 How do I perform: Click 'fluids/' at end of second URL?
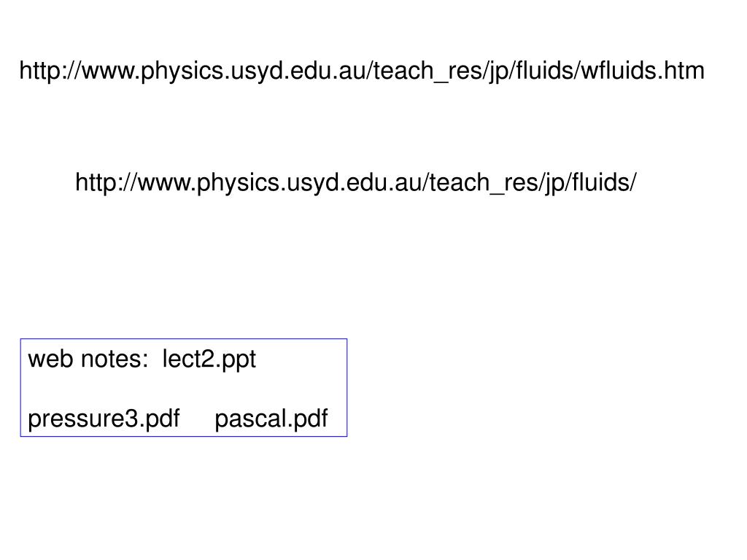click(x=604, y=182)
